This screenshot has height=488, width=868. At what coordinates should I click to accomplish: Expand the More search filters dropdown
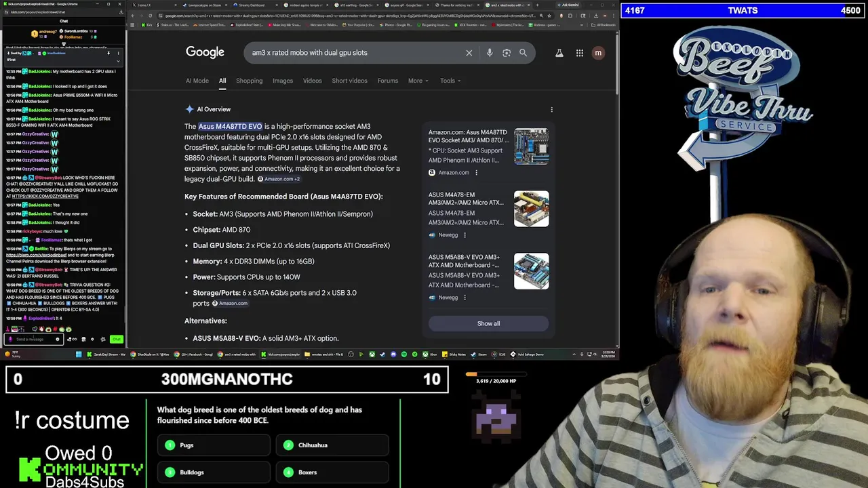pos(418,81)
